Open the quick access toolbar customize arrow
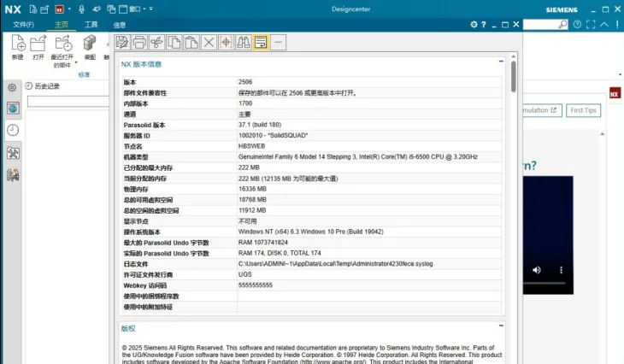The image size is (624, 364). [x=151, y=9]
